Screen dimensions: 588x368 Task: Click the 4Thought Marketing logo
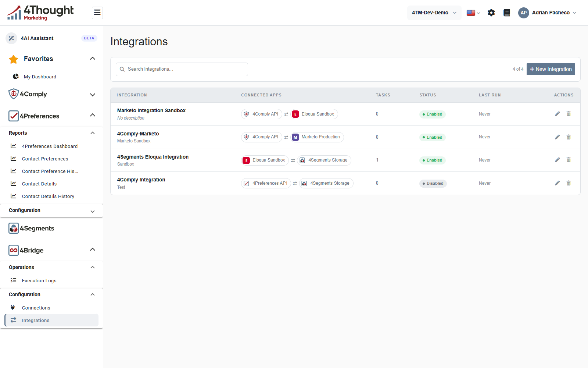coord(40,13)
